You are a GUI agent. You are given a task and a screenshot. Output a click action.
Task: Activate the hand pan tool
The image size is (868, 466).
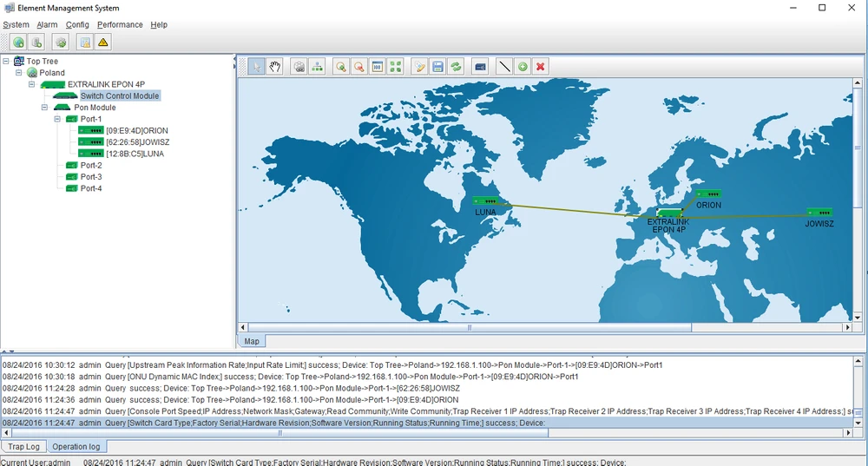tap(275, 66)
